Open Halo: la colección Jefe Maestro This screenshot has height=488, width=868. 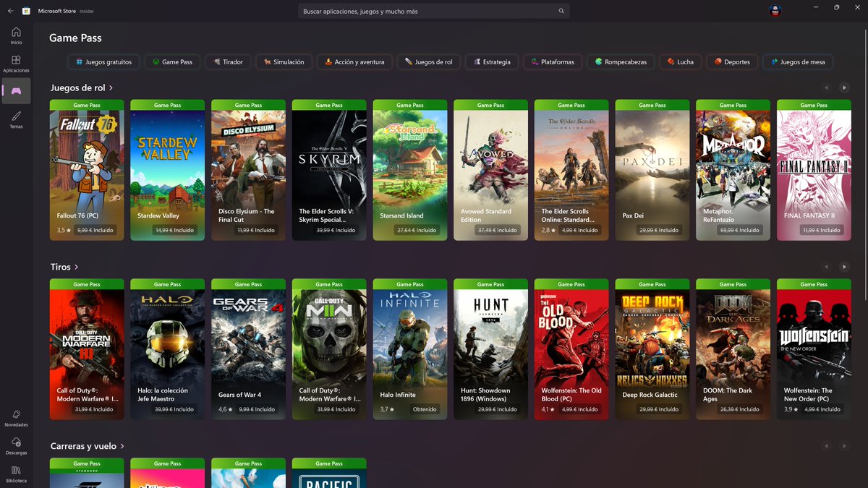pos(167,350)
